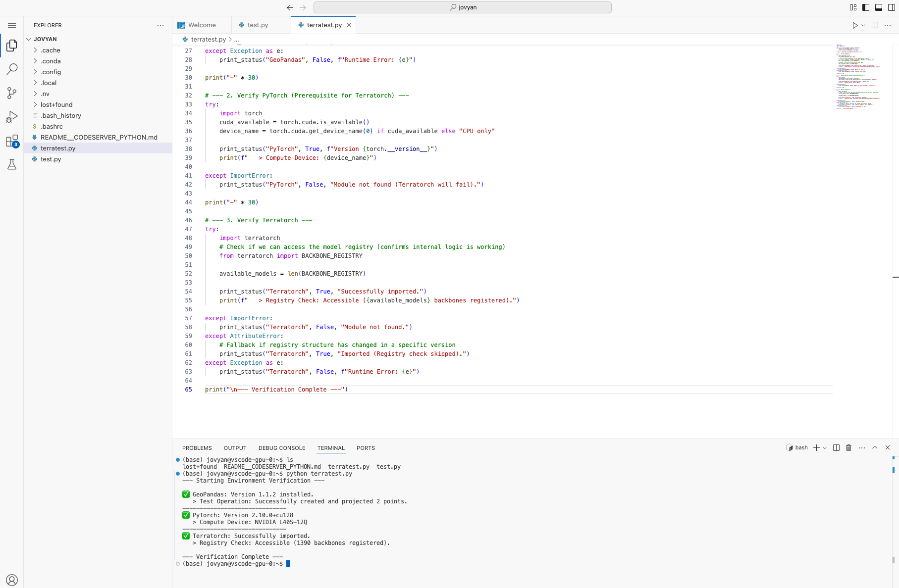Viewport: 899px width, 588px height.
Task: Click the EXPLORER panel title
Action: point(48,25)
